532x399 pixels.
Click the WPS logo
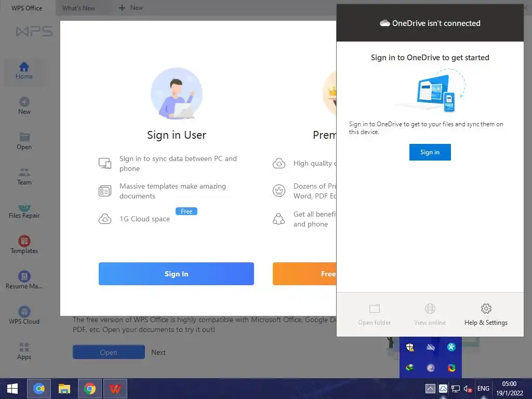coord(34,31)
